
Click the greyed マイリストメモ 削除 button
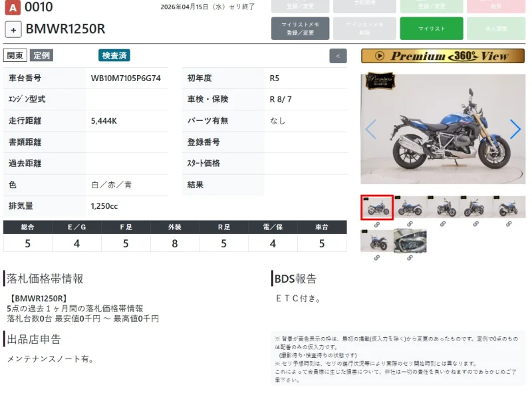click(364, 29)
